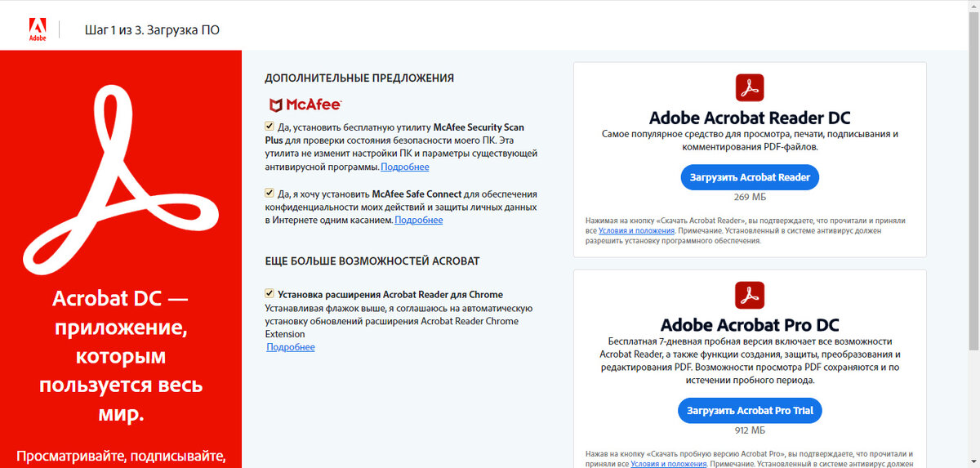Open Подробнее link for McAfee Security Scan Plus
This screenshot has height=468, width=980.
point(404,167)
